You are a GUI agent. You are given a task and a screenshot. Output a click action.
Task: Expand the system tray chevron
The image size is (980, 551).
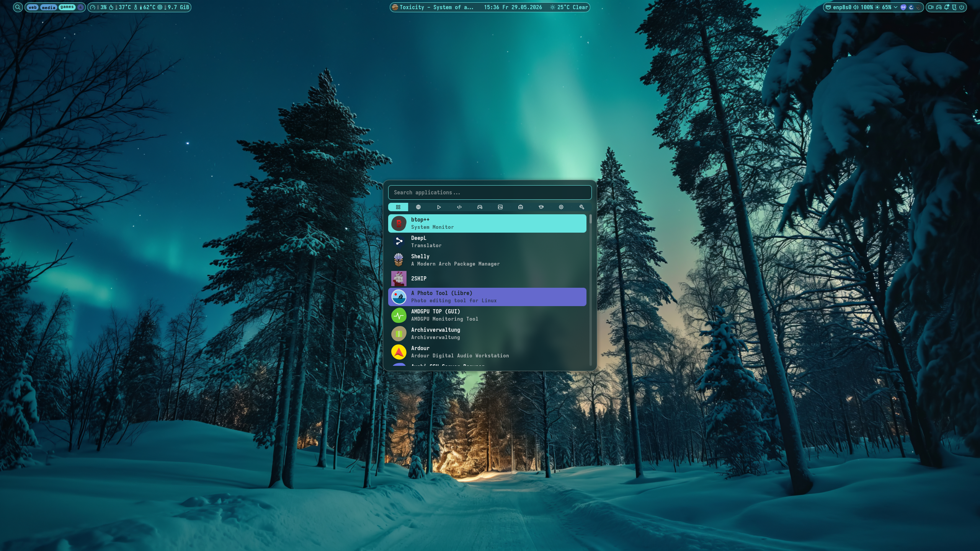pyautogui.click(x=895, y=7)
